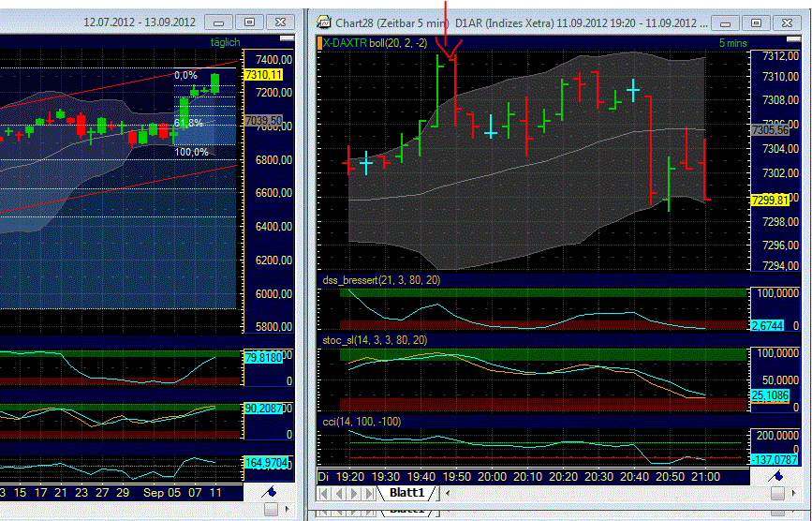The width and height of the screenshot is (812, 521).
Task: Click the 12.07.2012 - 13.09.2012 window title
Action: (x=140, y=22)
